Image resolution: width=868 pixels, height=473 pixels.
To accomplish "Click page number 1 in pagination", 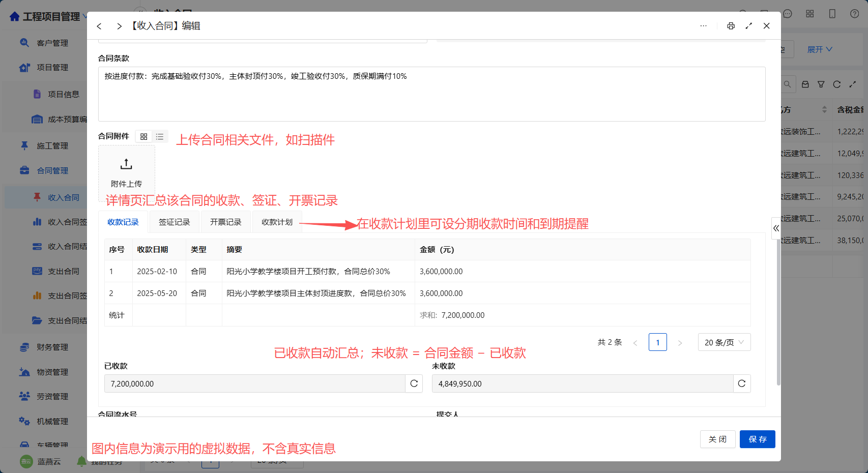I will [658, 342].
